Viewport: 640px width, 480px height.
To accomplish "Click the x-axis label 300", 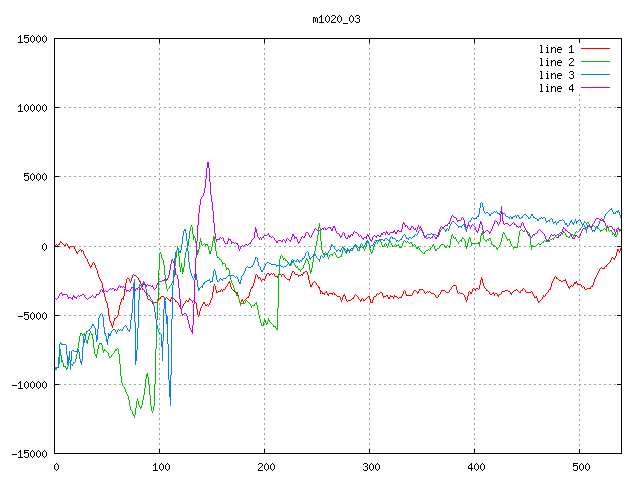I will (371, 467).
